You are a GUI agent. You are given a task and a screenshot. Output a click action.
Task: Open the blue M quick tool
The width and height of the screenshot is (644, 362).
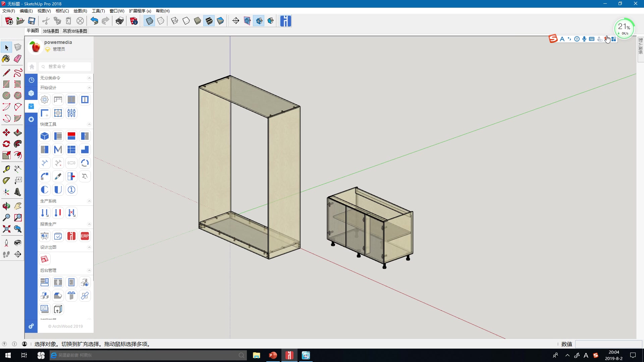point(58,149)
